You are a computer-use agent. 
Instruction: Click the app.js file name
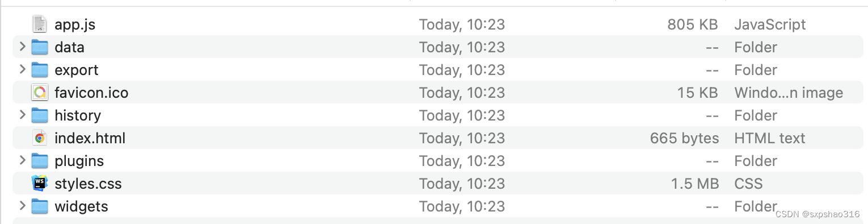[x=75, y=25]
